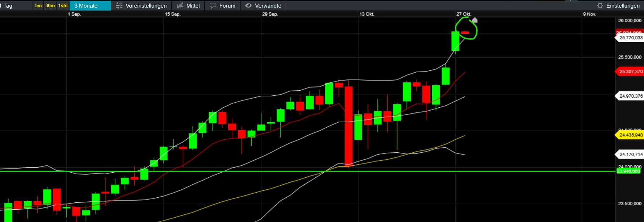This screenshot has height=222, width=644.
Task: Click the white 25.770,038 price label
Action: coord(630,38)
